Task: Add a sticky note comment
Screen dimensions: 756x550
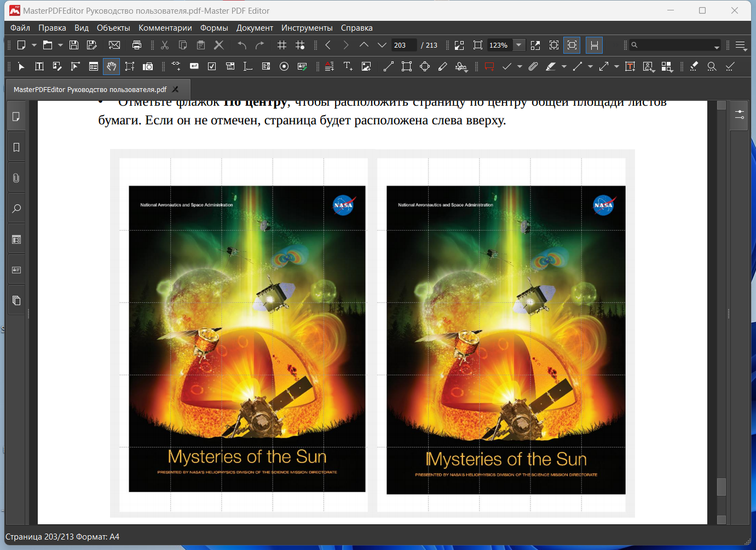Action: point(489,66)
